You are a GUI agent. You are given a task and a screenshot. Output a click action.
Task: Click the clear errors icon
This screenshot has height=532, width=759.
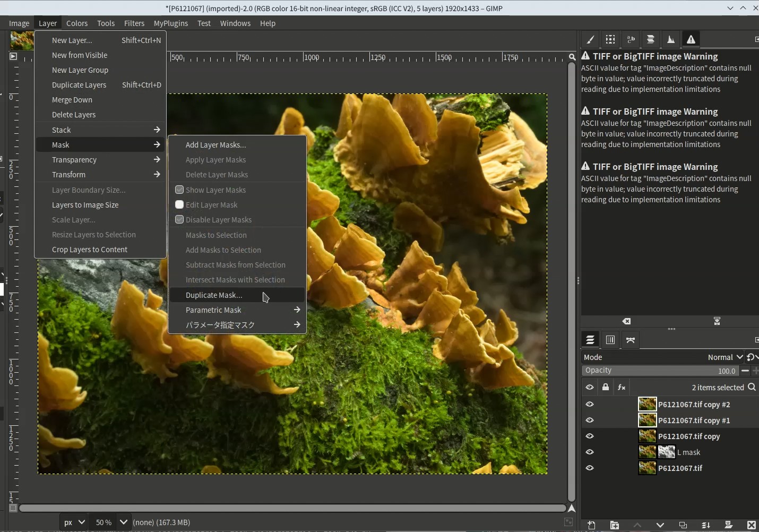pos(627,321)
